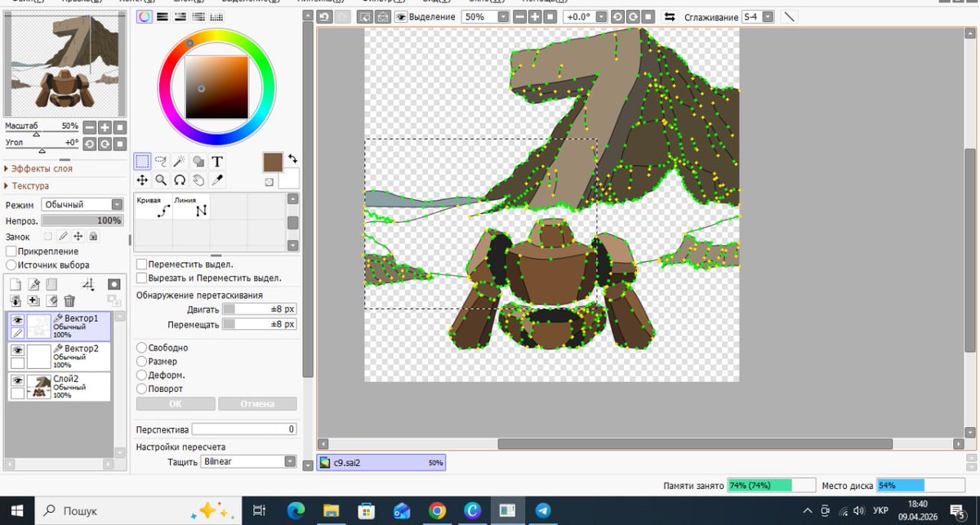Check Переместить выдел. option
This screenshot has height=525, width=980.
[142, 265]
